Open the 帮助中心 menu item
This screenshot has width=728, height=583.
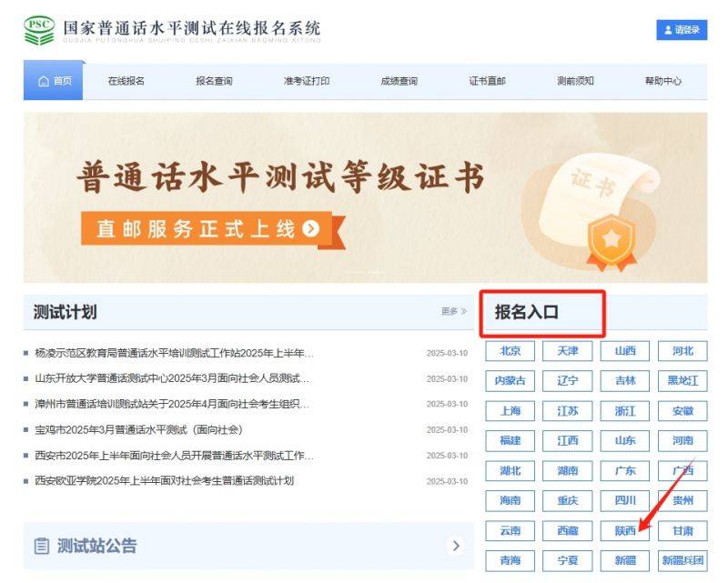click(x=663, y=81)
